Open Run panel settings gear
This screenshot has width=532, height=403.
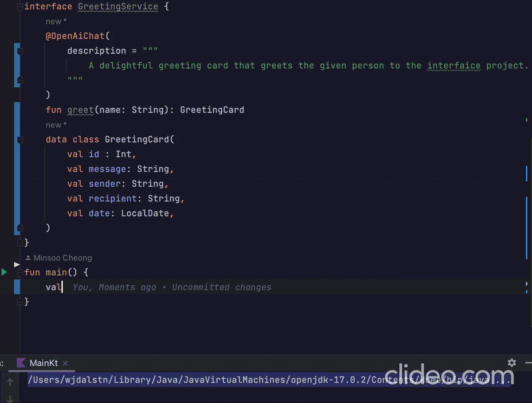click(512, 363)
